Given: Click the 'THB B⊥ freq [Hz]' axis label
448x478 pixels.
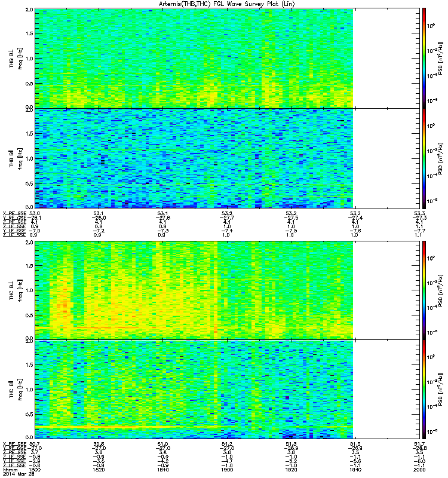Looking at the screenshot, I should point(16,58).
